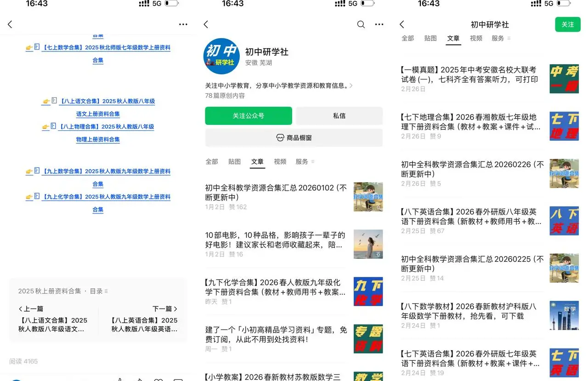Select the 视频 tab on list screen

click(x=476, y=38)
